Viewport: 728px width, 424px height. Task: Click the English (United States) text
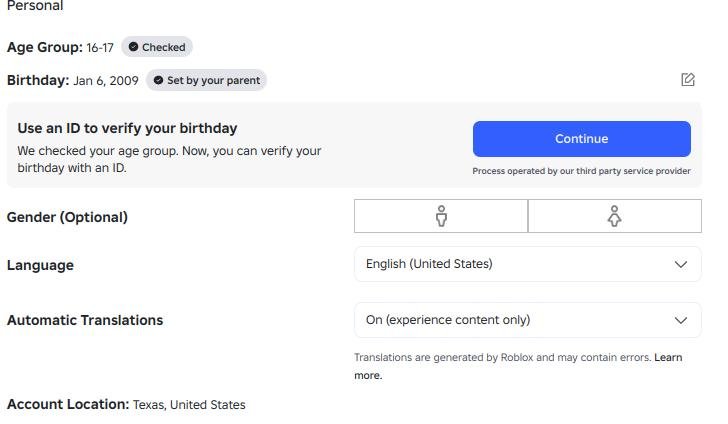[429, 264]
